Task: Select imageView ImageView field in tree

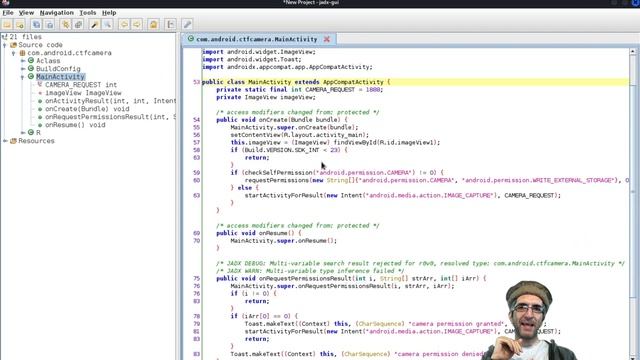Action: click(83, 93)
